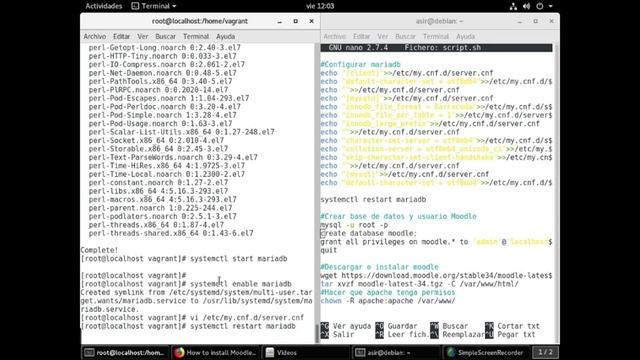This screenshot has height=360, width=640.
Task: Maximize the root@localhost terminal window
Action: tap(296, 21)
